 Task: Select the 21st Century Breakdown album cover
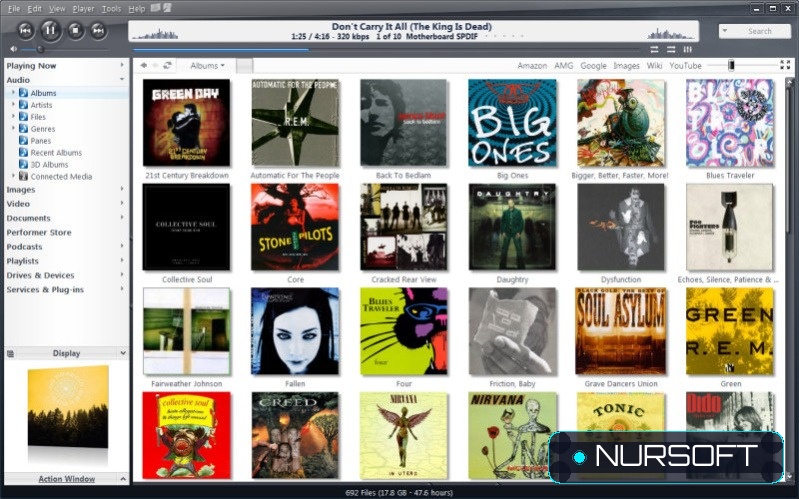tap(186, 123)
